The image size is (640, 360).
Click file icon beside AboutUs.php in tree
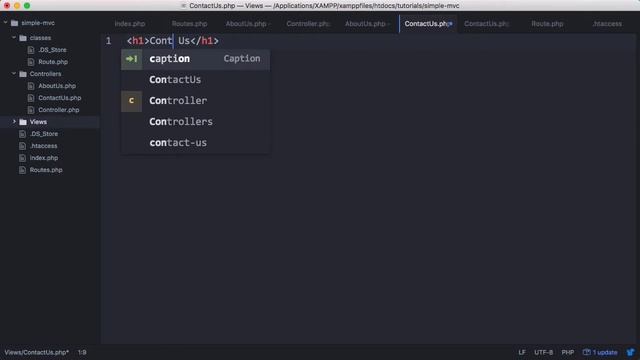click(31, 86)
